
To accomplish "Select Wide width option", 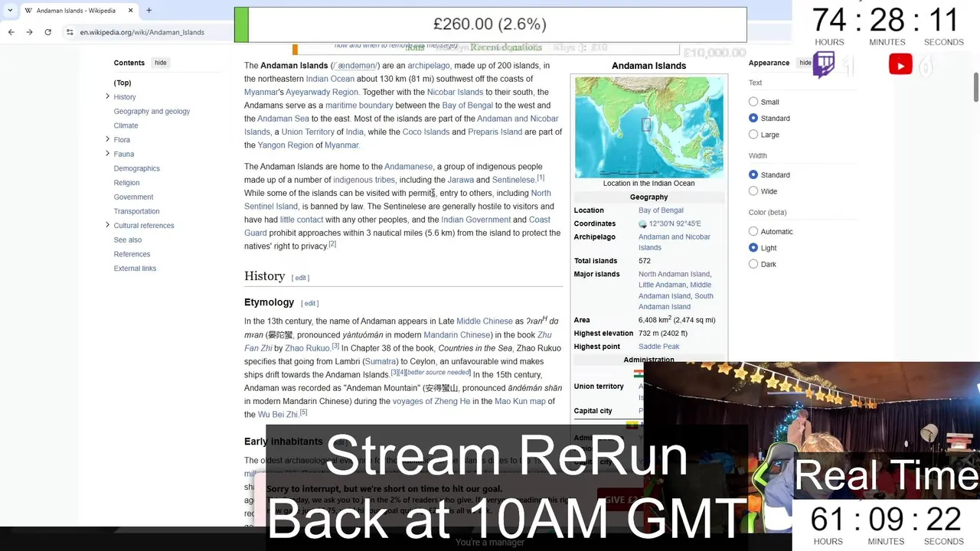I will pos(753,191).
